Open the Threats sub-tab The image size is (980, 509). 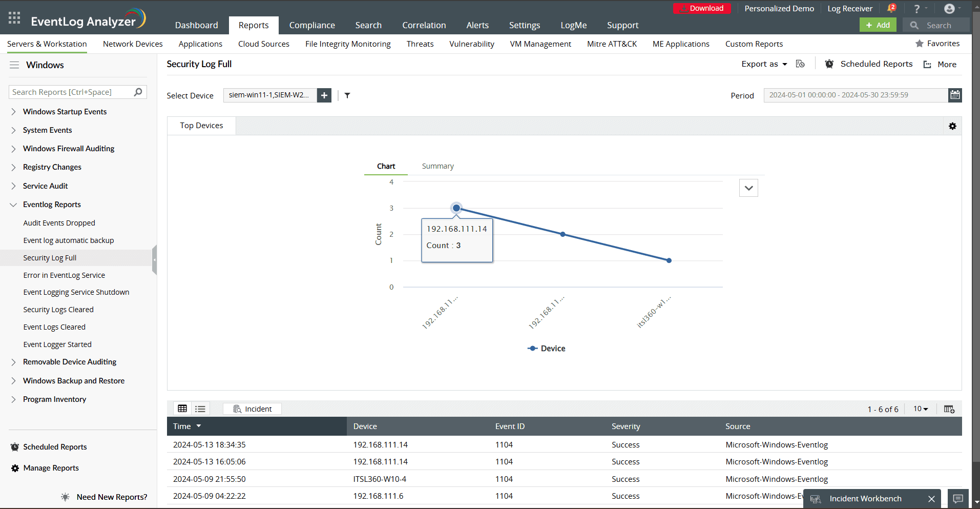(x=420, y=44)
